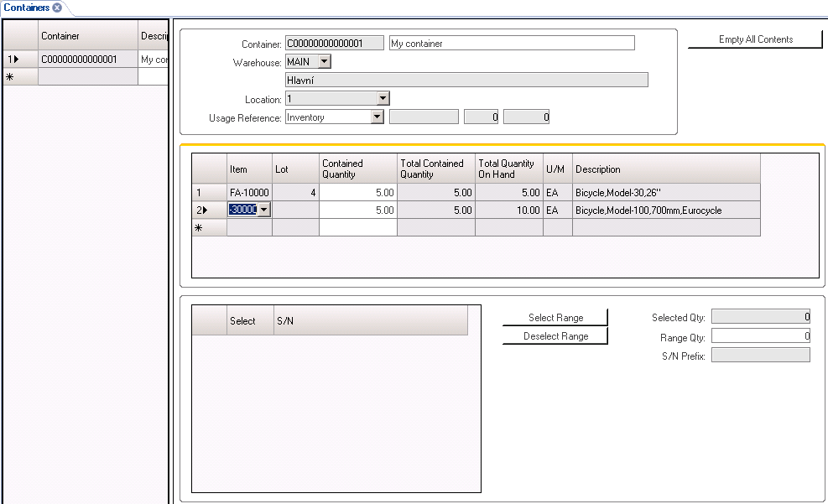828x504 pixels.
Task: Open the Usage Reference dropdown
Action: click(x=377, y=117)
